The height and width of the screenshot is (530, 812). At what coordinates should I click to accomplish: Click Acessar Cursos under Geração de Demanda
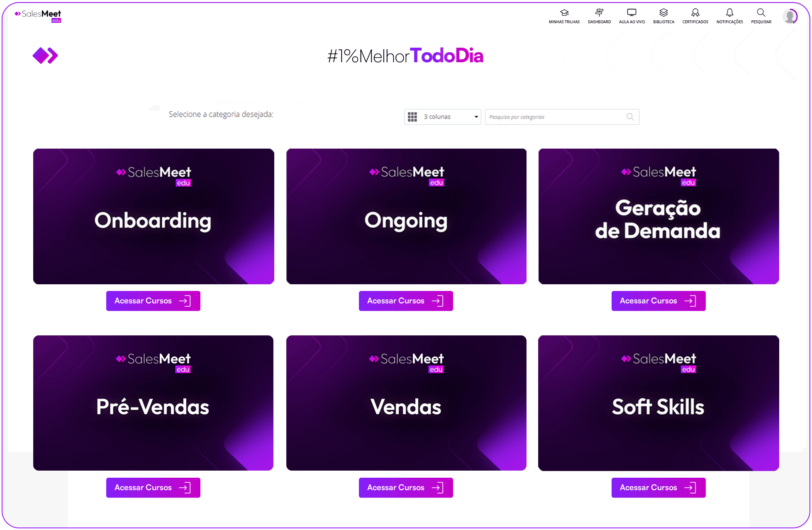point(658,301)
